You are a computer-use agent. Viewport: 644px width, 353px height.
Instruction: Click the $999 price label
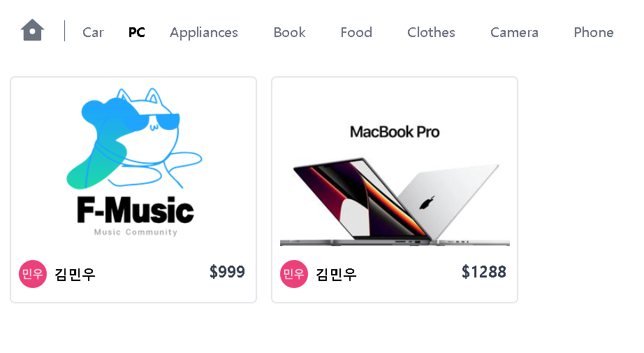pos(227,272)
